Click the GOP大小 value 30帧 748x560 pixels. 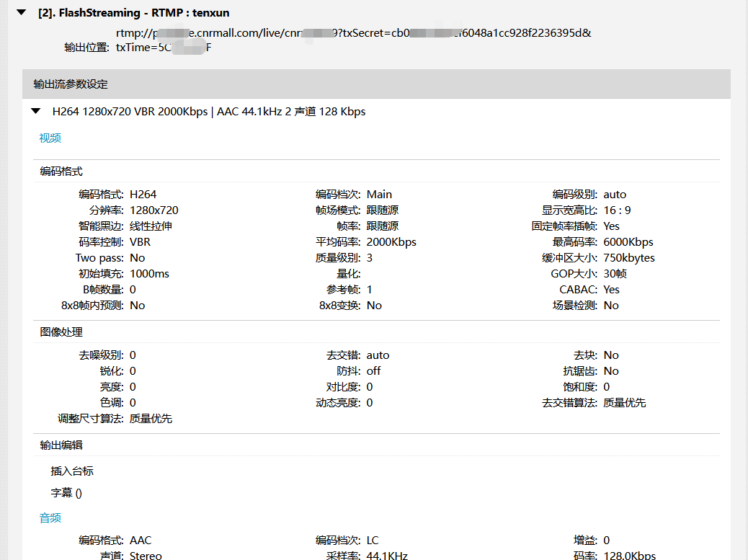coord(615,274)
